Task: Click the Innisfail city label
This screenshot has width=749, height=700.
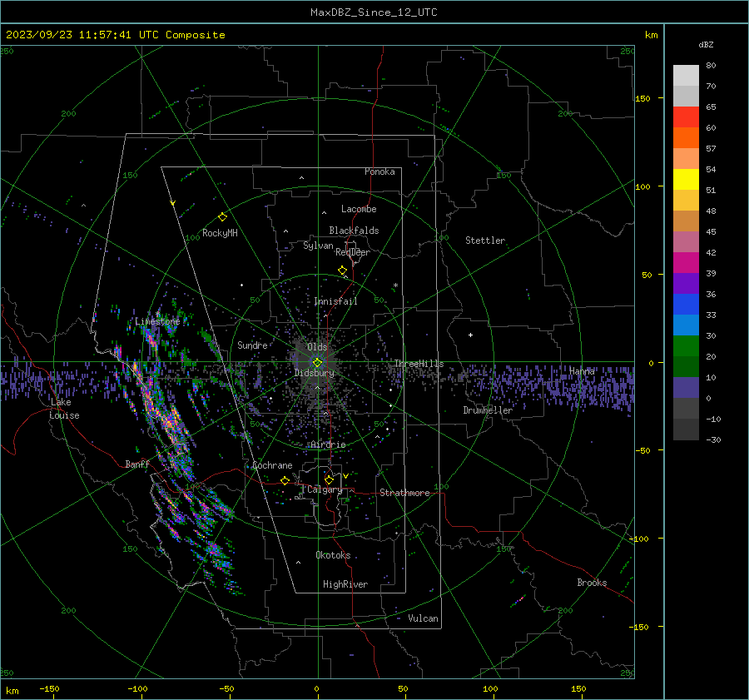Action: [335, 301]
